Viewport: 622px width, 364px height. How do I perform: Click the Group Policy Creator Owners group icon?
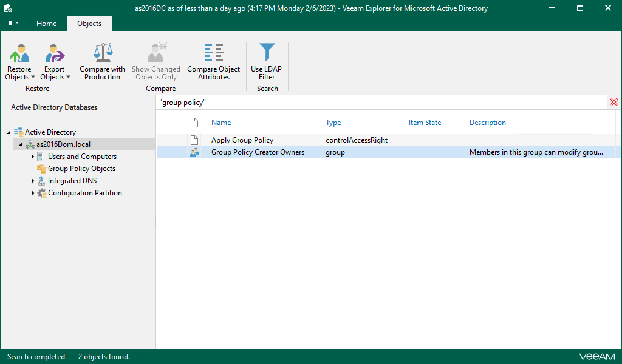(x=194, y=152)
